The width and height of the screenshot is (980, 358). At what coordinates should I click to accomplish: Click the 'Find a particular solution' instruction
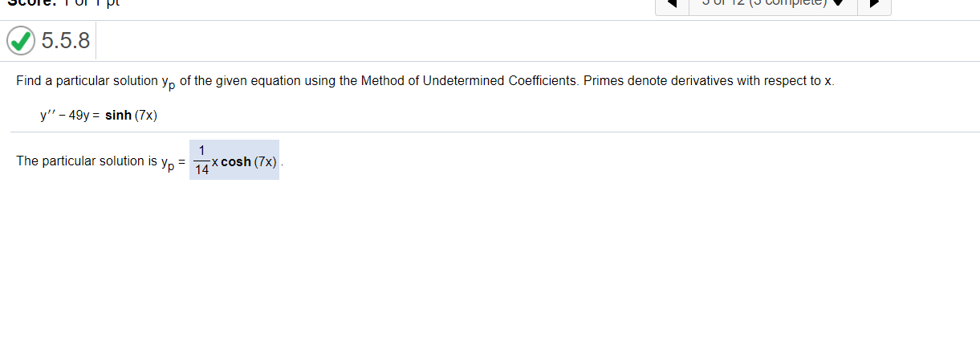87,81
